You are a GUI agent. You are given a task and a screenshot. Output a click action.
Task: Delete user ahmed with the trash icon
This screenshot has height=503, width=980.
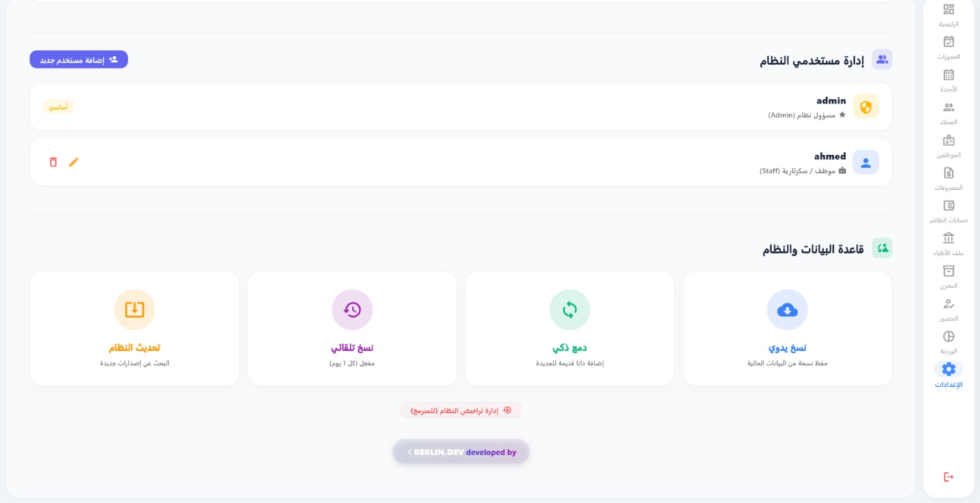tap(53, 162)
